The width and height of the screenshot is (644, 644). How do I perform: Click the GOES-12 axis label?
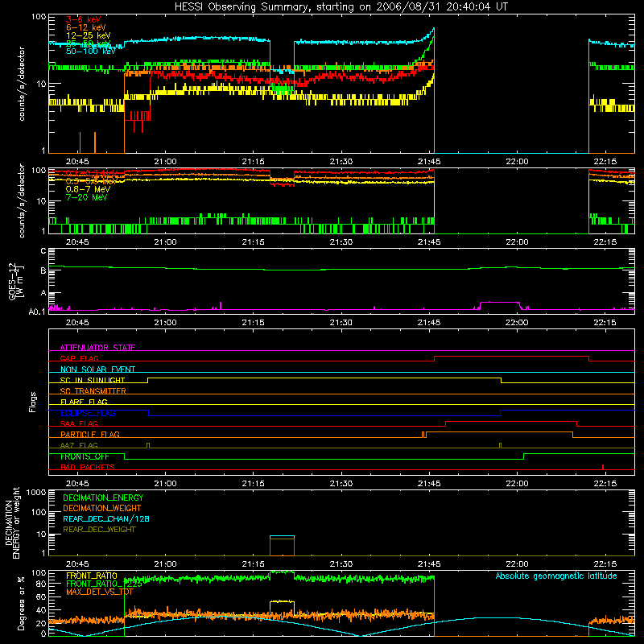(x=15, y=282)
